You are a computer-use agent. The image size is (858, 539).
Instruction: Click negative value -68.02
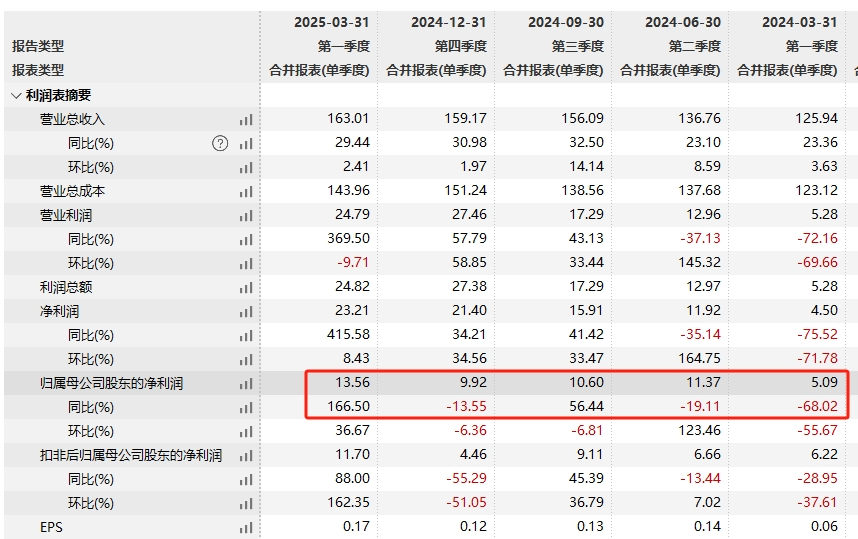coord(818,407)
